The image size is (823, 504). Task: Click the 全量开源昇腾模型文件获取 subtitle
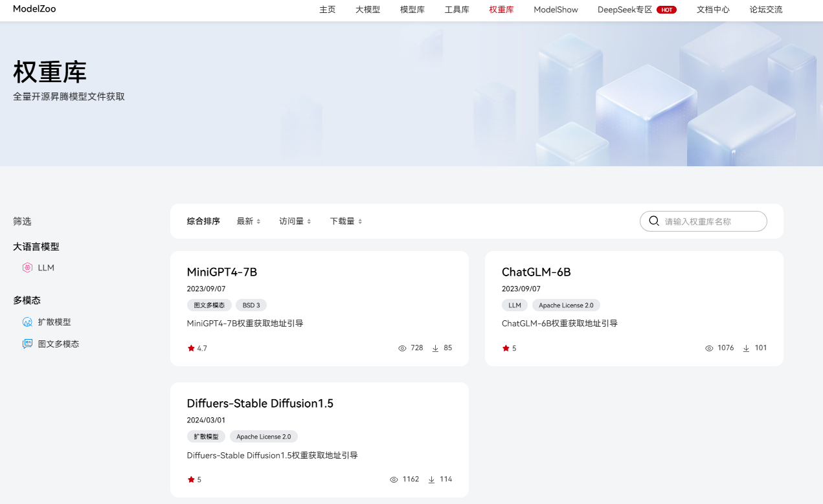pos(69,97)
